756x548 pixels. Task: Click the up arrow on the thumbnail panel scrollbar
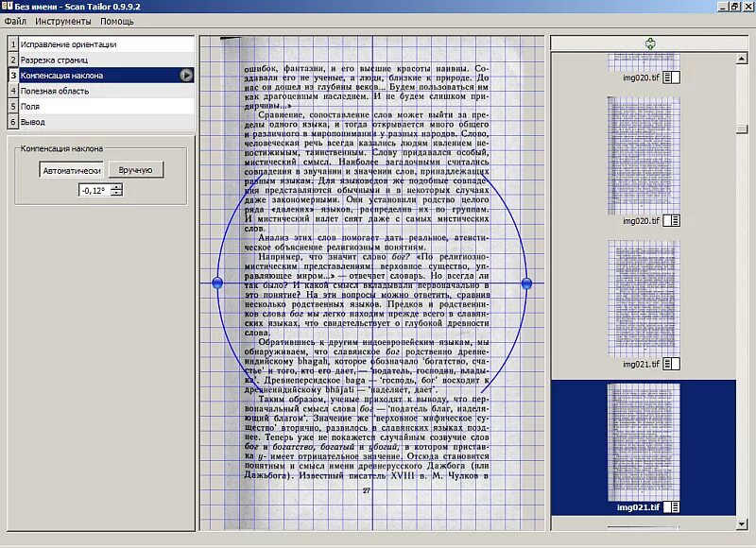click(x=741, y=57)
